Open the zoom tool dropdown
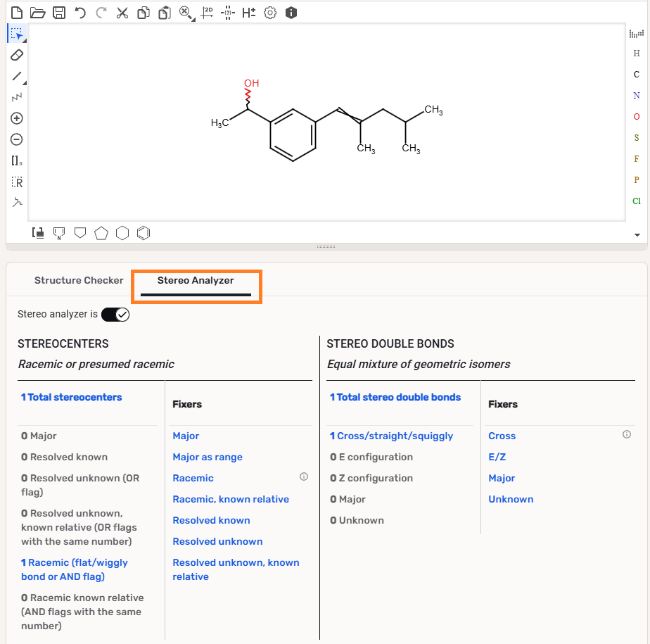 (186, 13)
